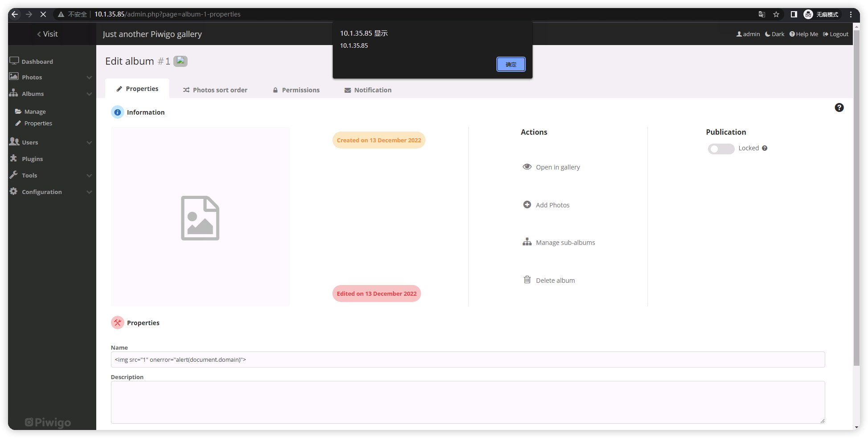Viewport: 868px width, 438px height.
Task: Click the Just another Piwigo gallery title
Action: (152, 34)
